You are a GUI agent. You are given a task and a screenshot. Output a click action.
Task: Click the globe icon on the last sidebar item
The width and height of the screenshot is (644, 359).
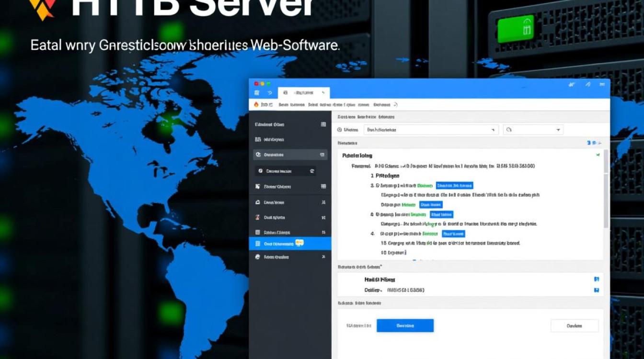click(258, 257)
